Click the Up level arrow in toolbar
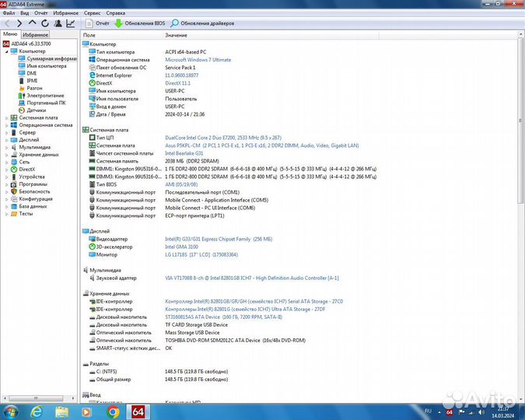Image resolution: width=525 pixels, height=420 pixels. coord(32,23)
